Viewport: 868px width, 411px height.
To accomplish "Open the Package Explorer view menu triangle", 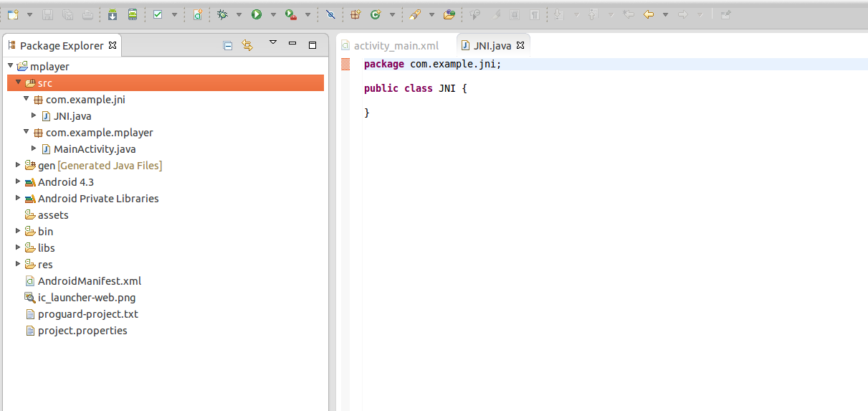I will 273,43.
